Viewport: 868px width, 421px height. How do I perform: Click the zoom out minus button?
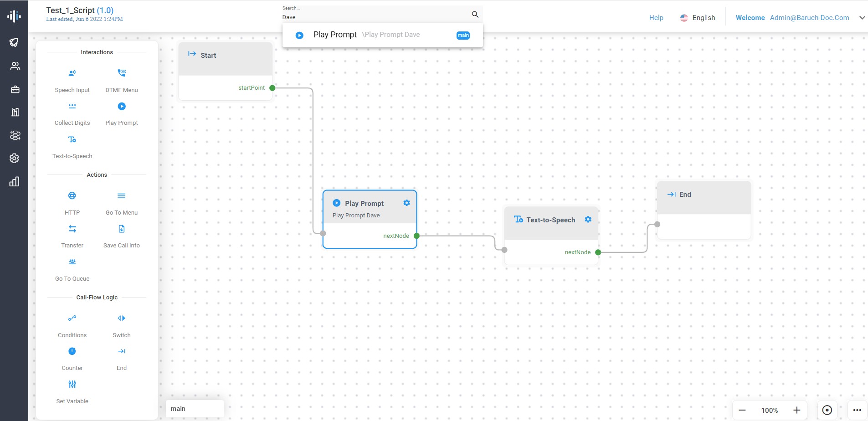tap(742, 410)
